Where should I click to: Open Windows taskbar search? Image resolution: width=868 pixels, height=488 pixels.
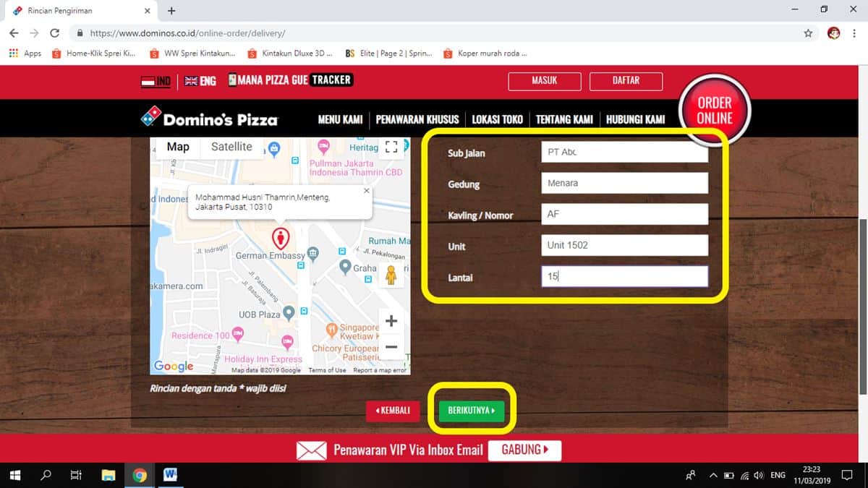(x=46, y=475)
